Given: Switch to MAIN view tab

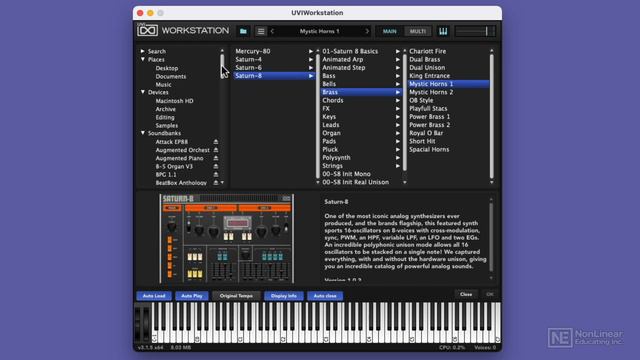Looking at the screenshot, I should [x=389, y=31].
